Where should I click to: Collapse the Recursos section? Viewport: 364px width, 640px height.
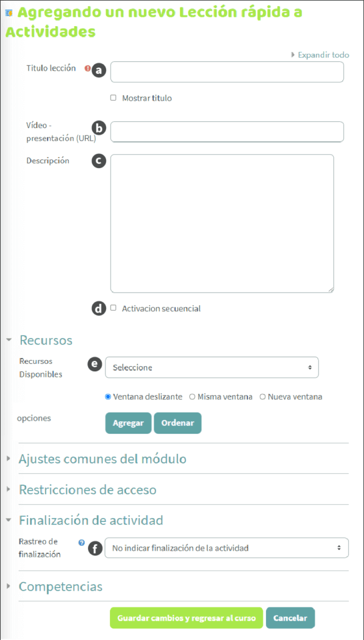tap(46, 339)
